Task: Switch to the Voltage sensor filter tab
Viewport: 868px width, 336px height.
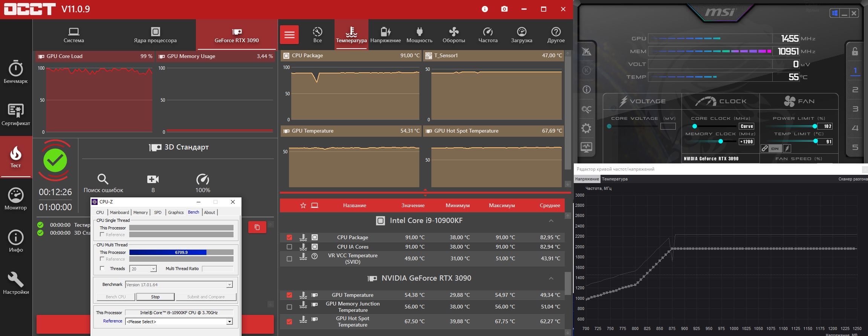Action: coord(385,35)
